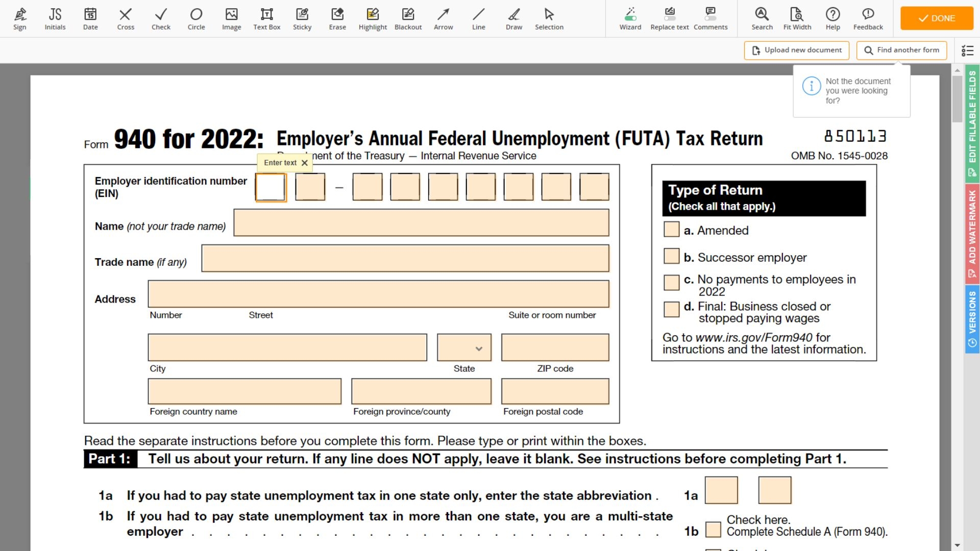Check the Amended return box

click(x=671, y=229)
